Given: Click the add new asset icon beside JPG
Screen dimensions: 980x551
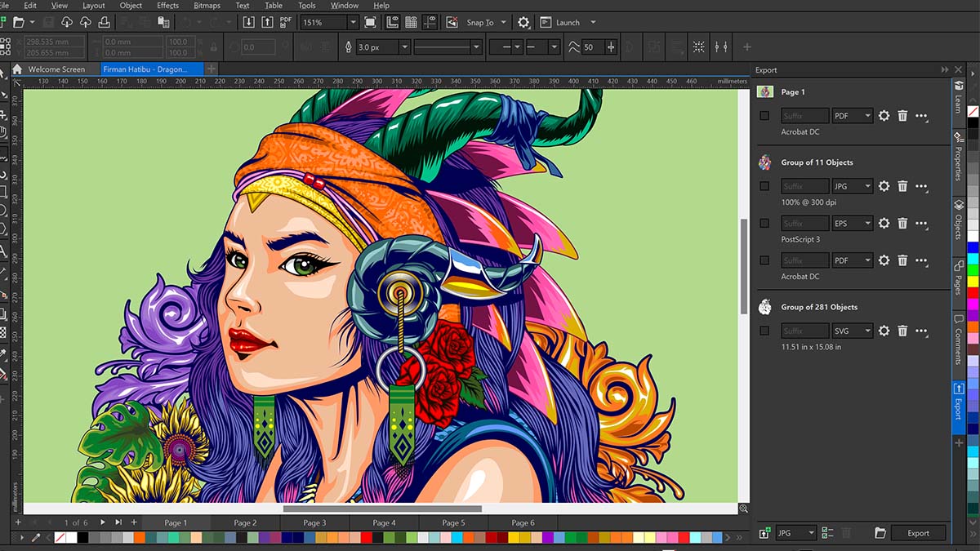Looking at the screenshot, I should (764, 533).
